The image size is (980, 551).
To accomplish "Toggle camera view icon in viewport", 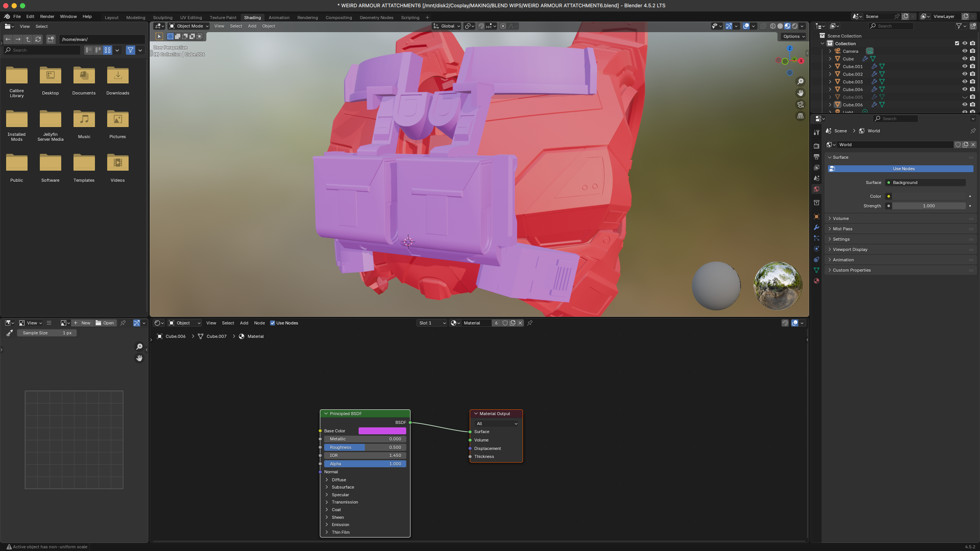I will [x=800, y=104].
